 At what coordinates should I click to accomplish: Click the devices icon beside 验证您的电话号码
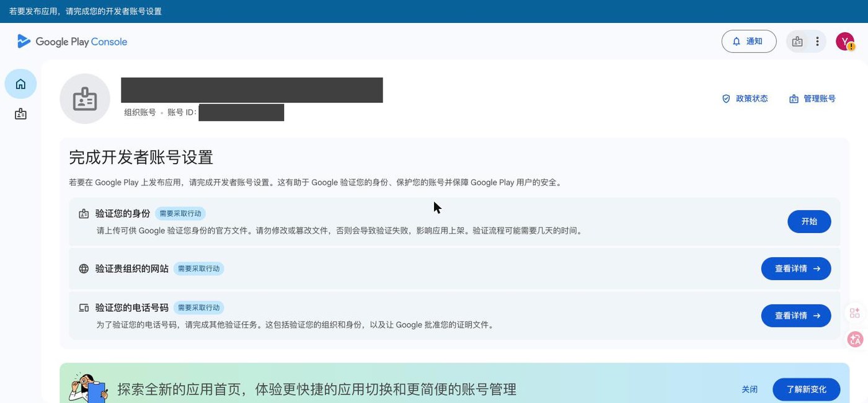click(x=84, y=308)
